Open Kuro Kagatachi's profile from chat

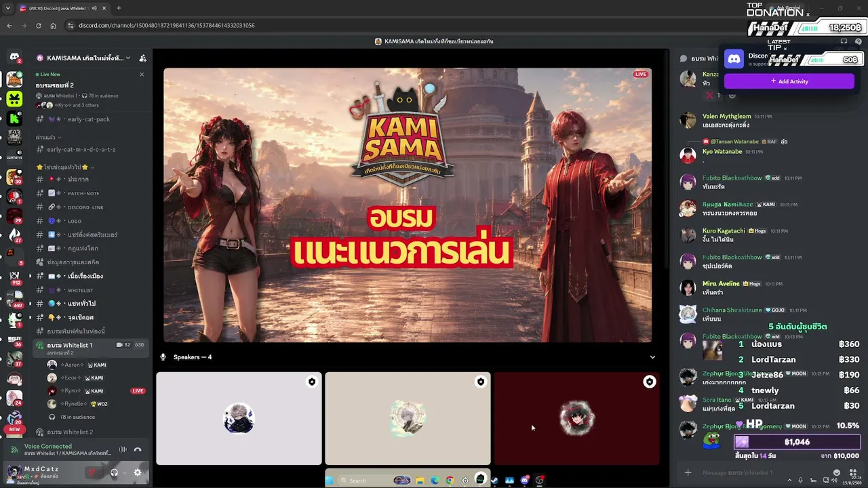point(724,230)
